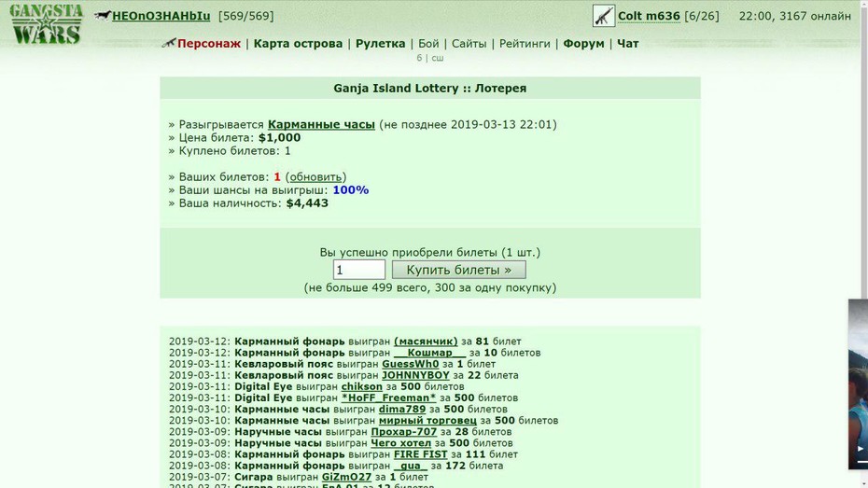Screen dimensions: 868x488
Task: Open winner profile __Кошмар__
Action: coord(430,353)
